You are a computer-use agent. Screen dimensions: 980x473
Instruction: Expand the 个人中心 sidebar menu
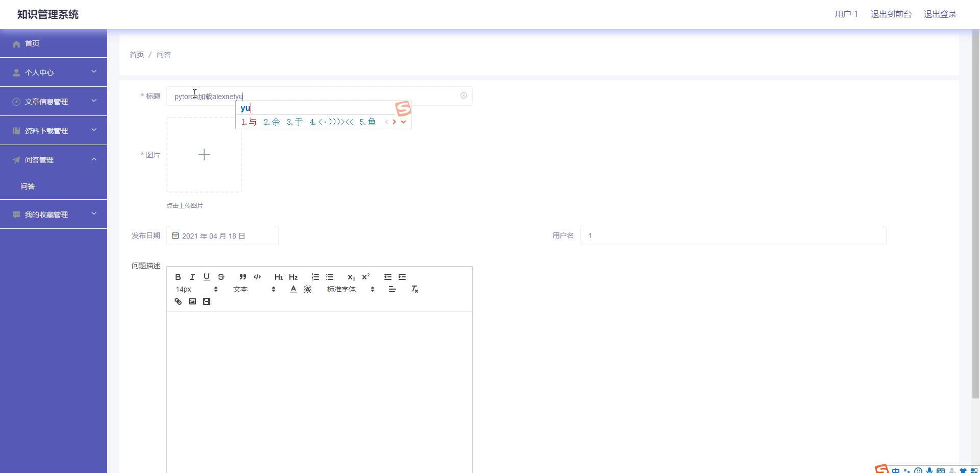54,73
